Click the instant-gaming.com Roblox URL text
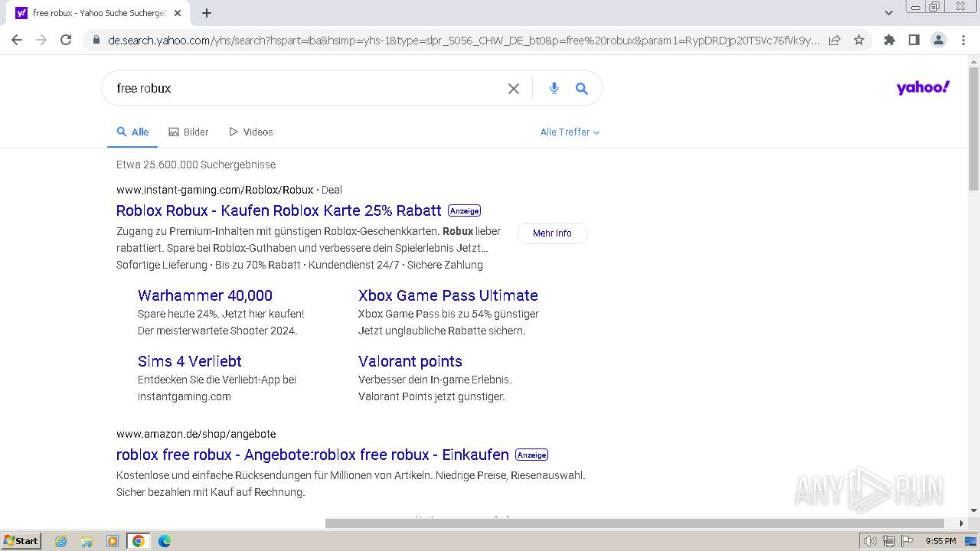980x551 pixels. [x=215, y=190]
